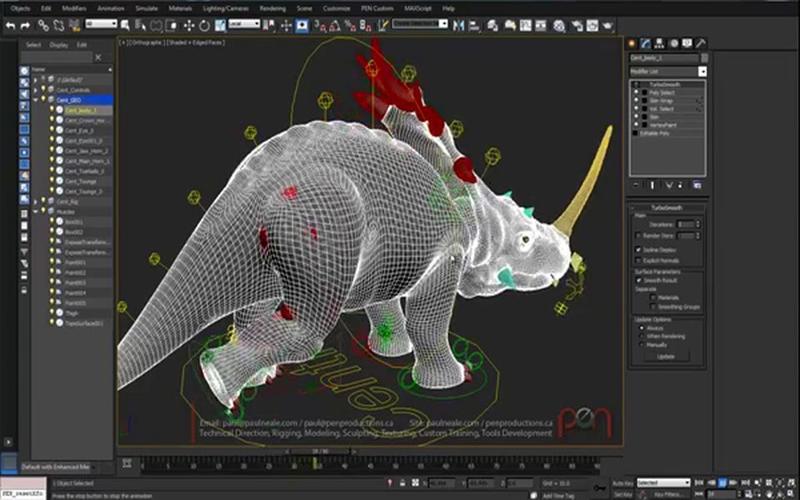This screenshot has height=500, width=800.
Task: Open the Utilities hammer panel tab
Action: 701,43
